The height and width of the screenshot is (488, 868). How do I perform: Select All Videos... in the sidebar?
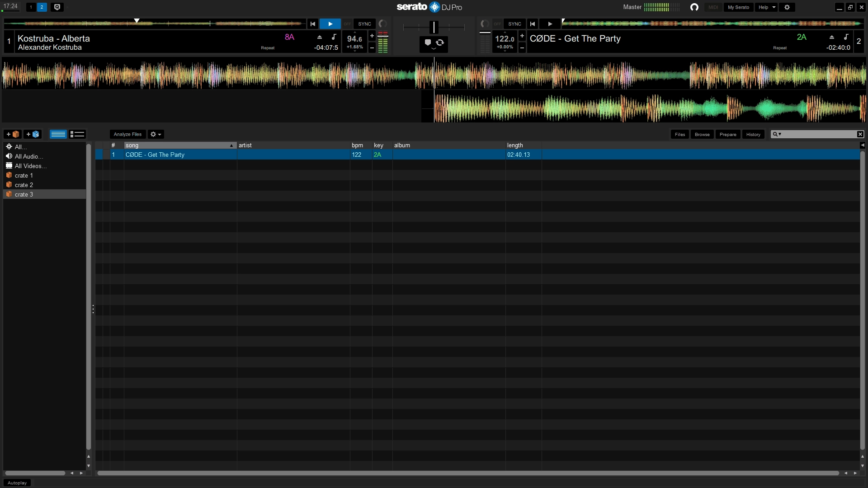click(x=44, y=166)
